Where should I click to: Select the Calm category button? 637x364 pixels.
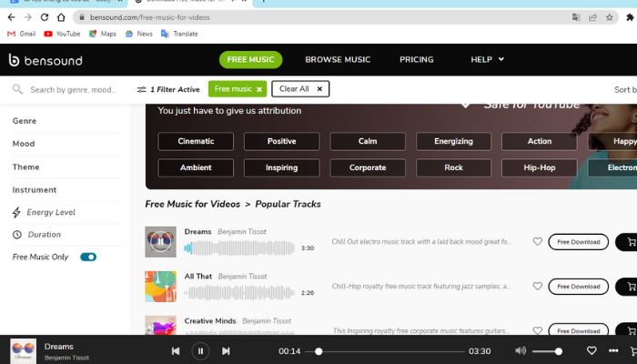coord(368,141)
